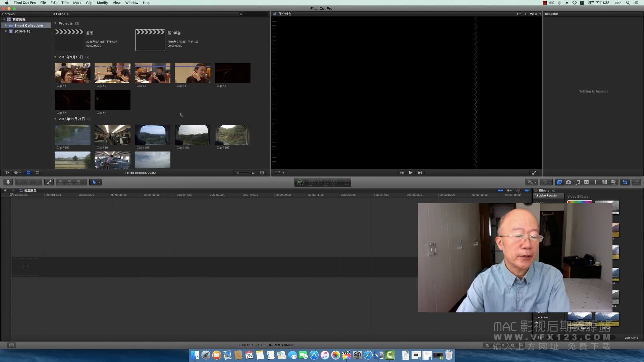Open the Generators browser
Screen dimensions: 644x362
click(604, 182)
